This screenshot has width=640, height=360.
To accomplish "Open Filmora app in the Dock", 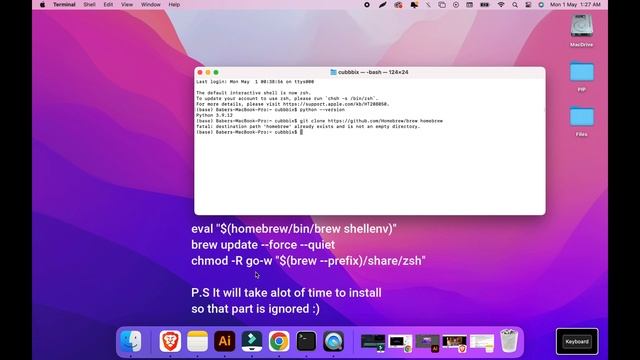I will [x=252, y=341].
